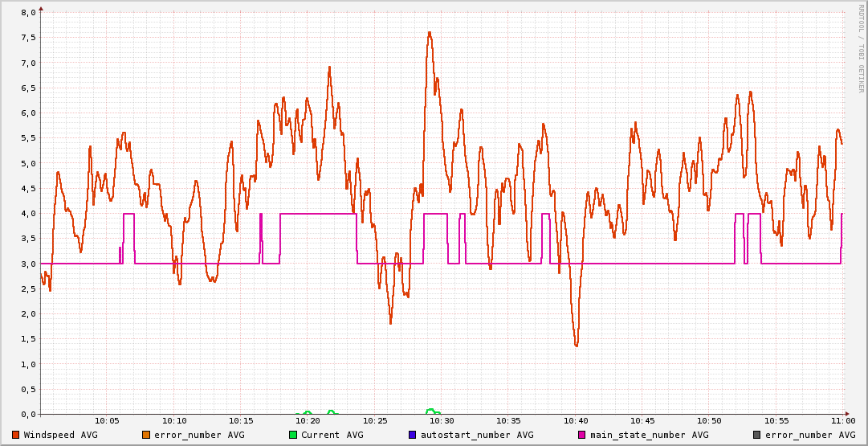
Task: Click the dark gray error_number legend color box
Action: tap(756, 435)
